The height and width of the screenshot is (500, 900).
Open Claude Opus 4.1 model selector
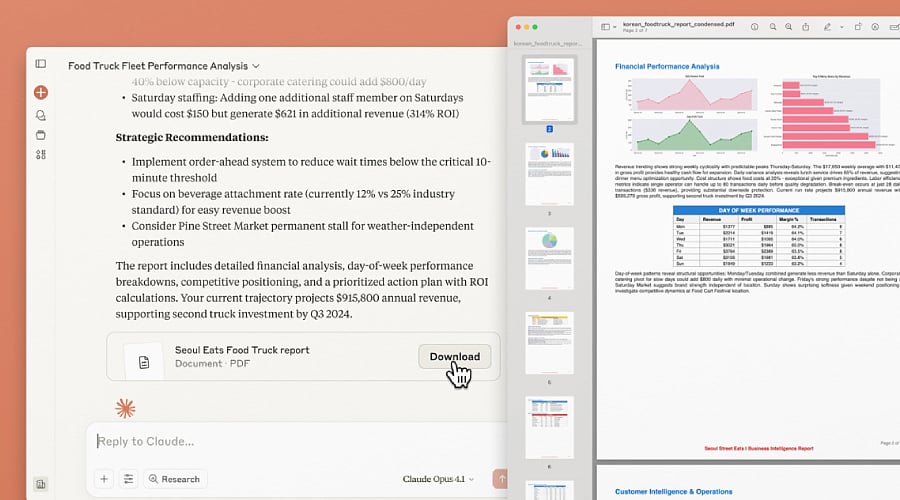point(438,479)
